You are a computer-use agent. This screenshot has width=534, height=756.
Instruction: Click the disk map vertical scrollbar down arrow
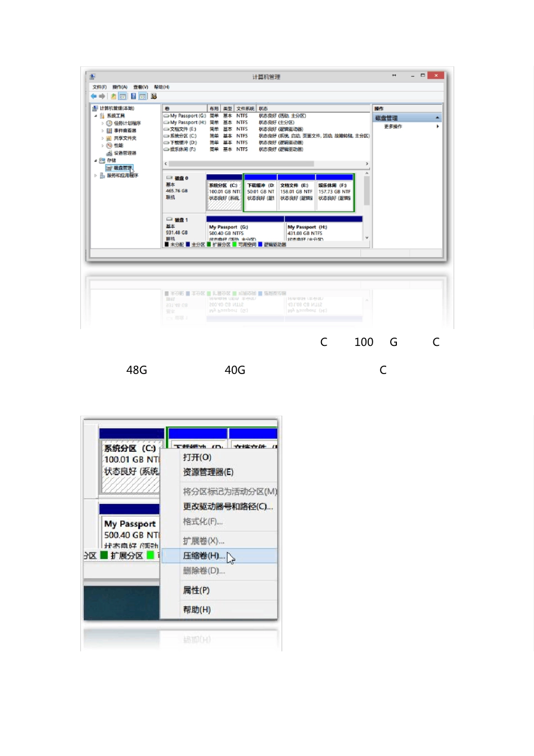367,238
